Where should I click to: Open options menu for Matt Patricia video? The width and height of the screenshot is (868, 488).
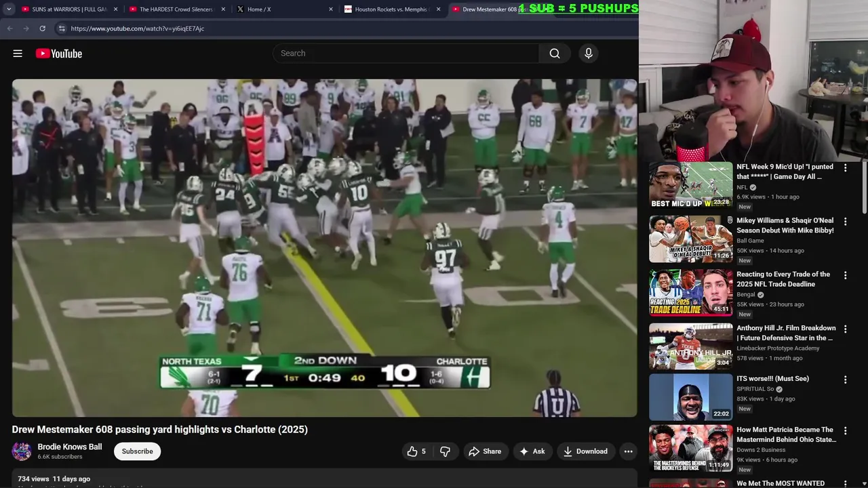(845, 430)
